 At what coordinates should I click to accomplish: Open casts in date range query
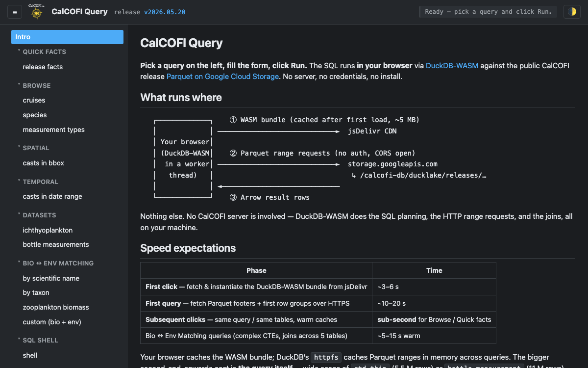(52, 196)
